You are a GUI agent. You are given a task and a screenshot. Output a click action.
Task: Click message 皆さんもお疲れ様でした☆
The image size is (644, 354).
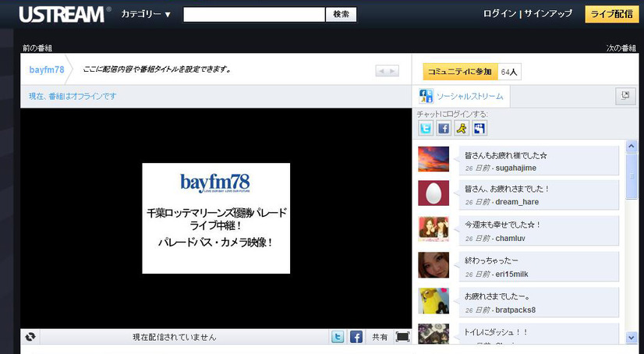pyautogui.click(x=506, y=156)
